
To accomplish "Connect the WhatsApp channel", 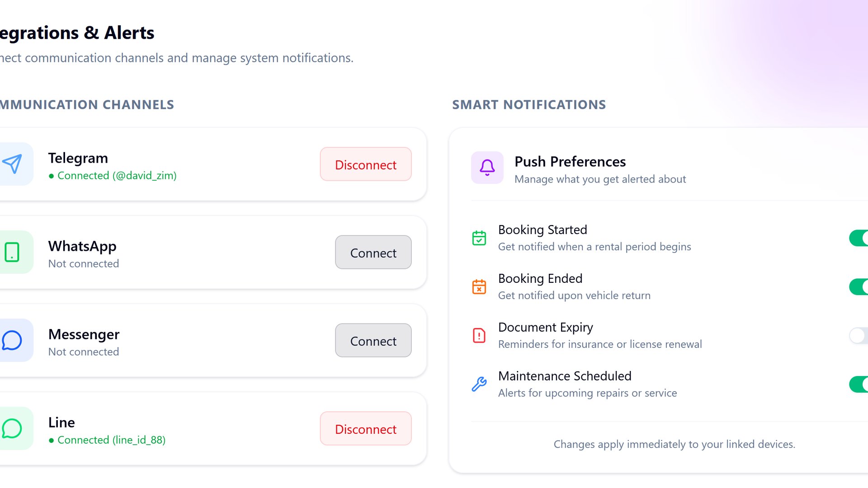I will (373, 253).
